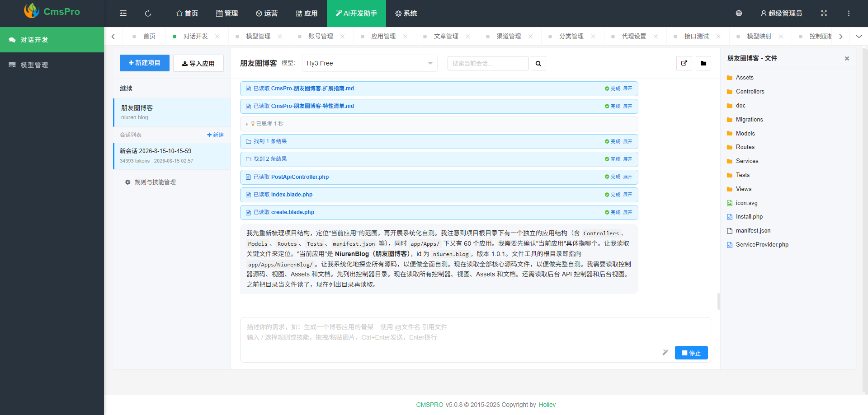The image size is (868, 415).
Task: Expand the 扩展指南.md read result
Action: pos(627,89)
